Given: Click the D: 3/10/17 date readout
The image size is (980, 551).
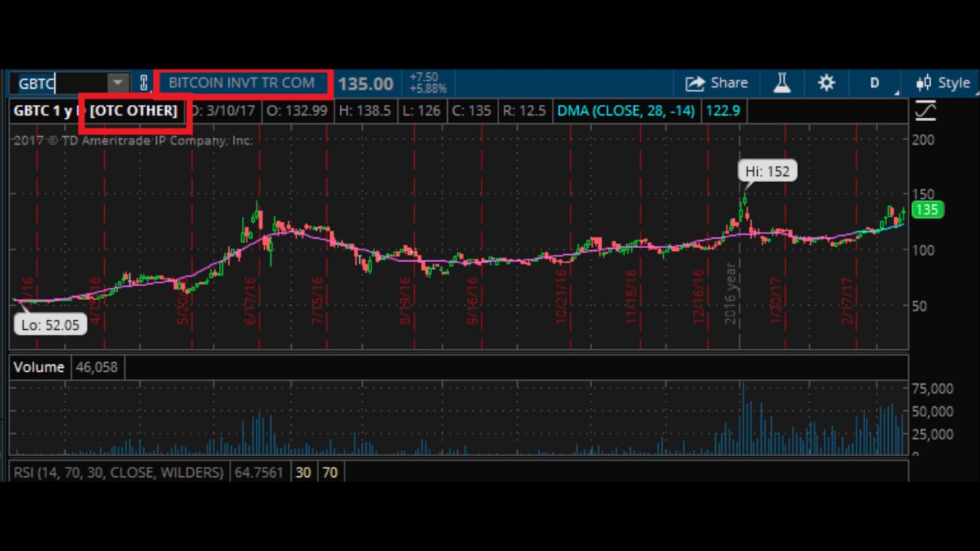Looking at the screenshot, I should click(223, 111).
